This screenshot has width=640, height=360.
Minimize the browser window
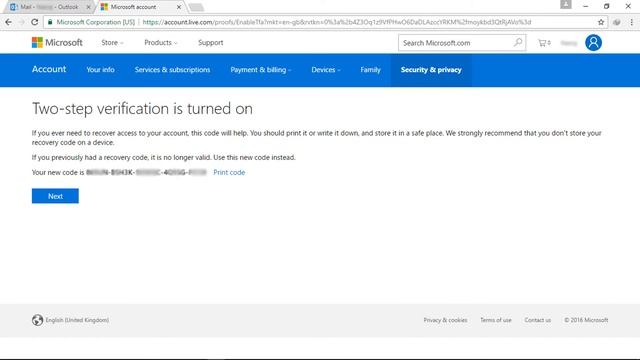(x=586, y=6)
